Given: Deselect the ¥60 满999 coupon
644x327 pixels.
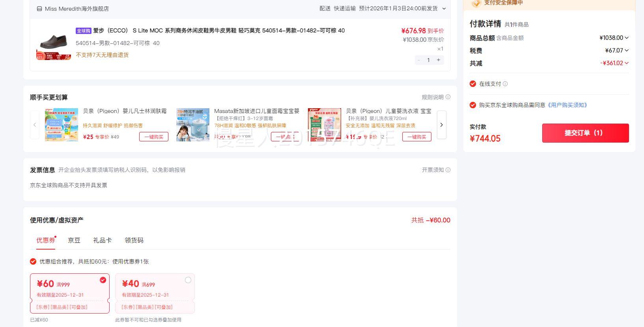Looking at the screenshot, I should [103, 280].
